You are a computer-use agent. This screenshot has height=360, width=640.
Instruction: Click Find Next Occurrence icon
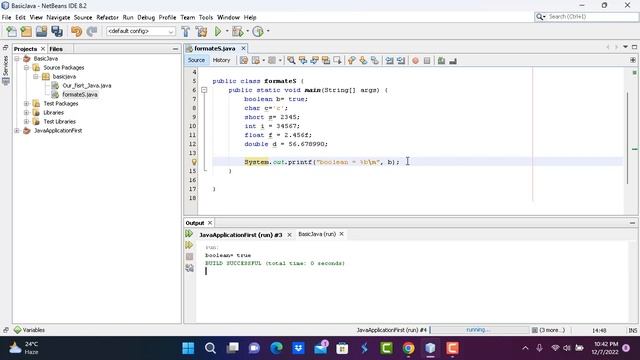[x=314, y=60]
